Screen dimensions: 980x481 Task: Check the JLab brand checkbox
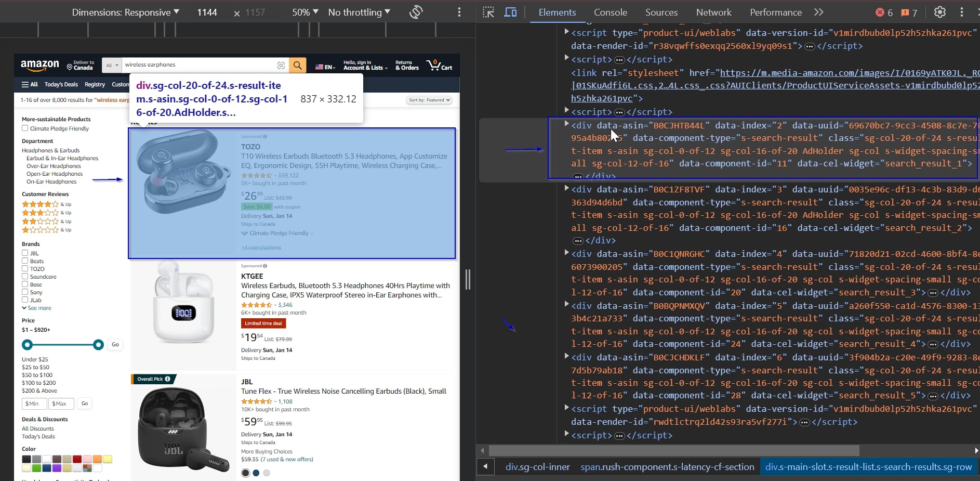coord(25,300)
